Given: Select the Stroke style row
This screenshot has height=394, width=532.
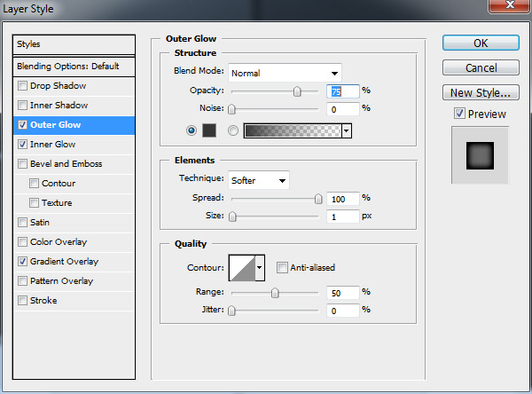Looking at the screenshot, I should pyautogui.click(x=74, y=301).
